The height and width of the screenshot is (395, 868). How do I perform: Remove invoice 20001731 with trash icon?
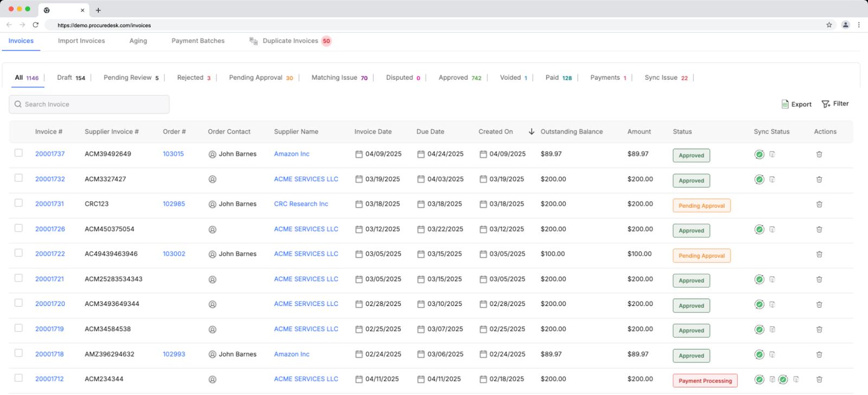click(x=819, y=205)
